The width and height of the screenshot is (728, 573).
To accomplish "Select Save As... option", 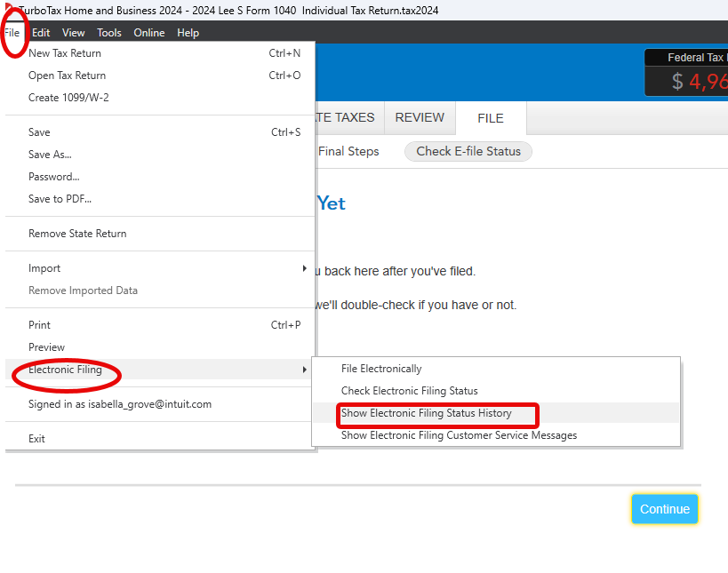I will [x=160, y=155].
